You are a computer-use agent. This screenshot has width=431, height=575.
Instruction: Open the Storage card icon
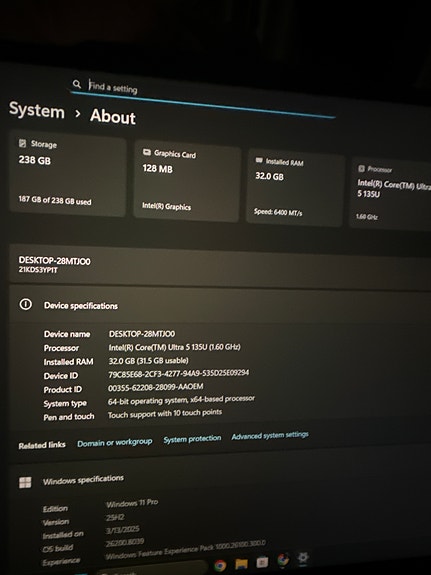(x=23, y=143)
